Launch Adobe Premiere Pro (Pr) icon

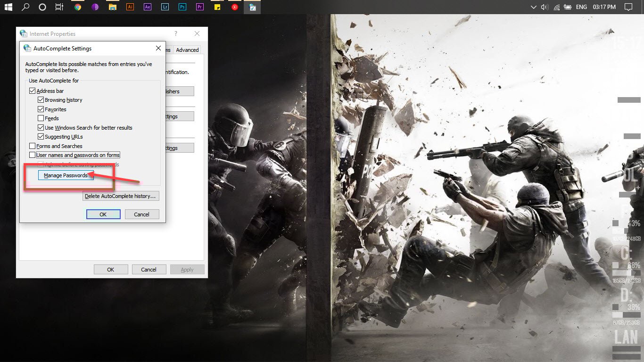pyautogui.click(x=200, y=7)
